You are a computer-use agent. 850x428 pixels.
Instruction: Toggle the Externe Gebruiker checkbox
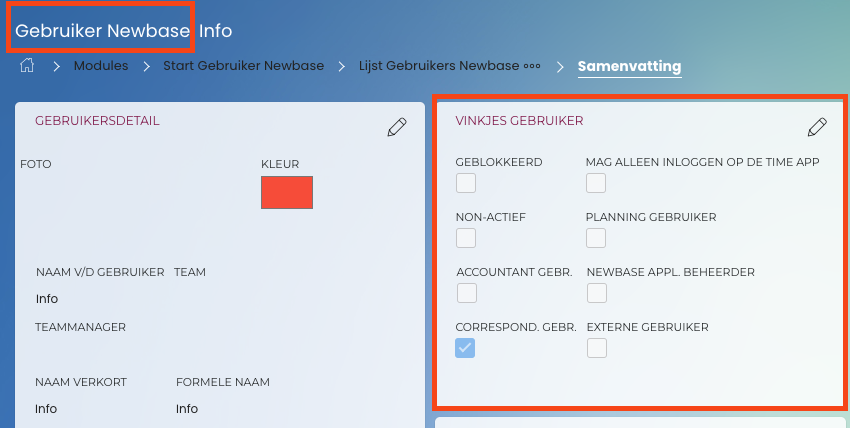point(596,348)
